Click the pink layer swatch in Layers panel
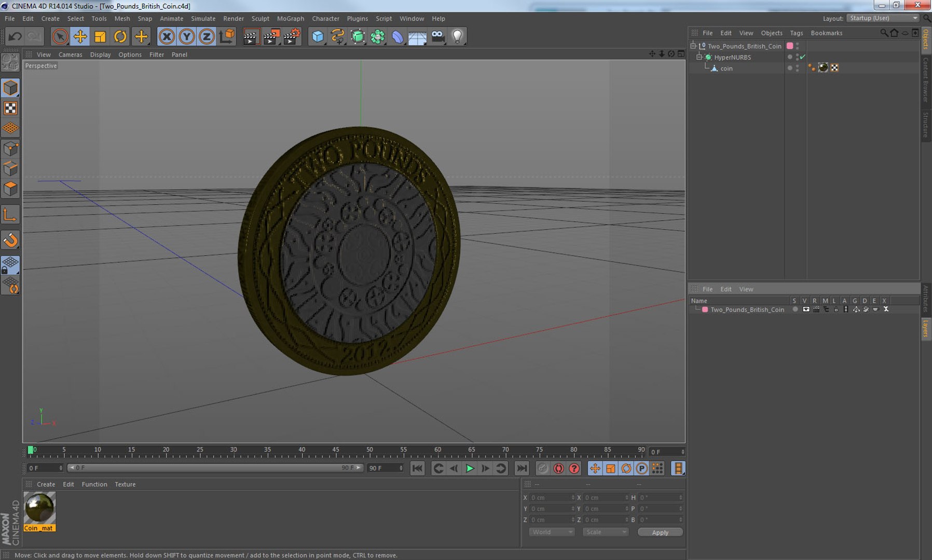 coord(705,310)
